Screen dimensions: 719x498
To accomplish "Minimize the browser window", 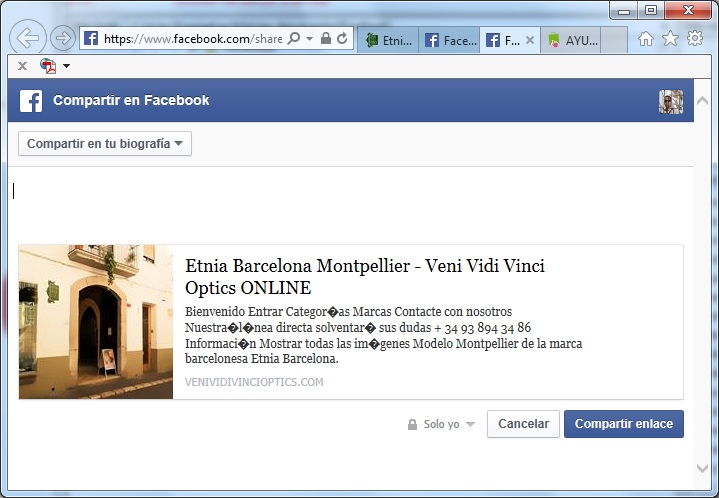I will (624, 11).
